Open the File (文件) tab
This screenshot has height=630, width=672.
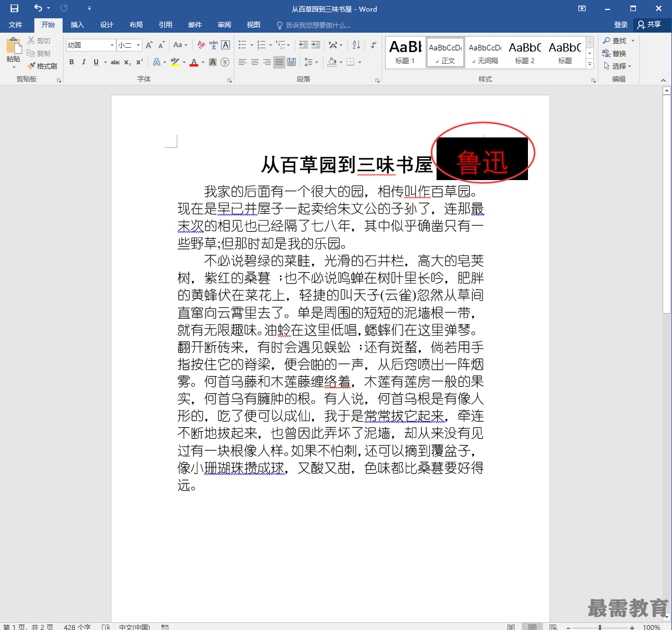16,24
